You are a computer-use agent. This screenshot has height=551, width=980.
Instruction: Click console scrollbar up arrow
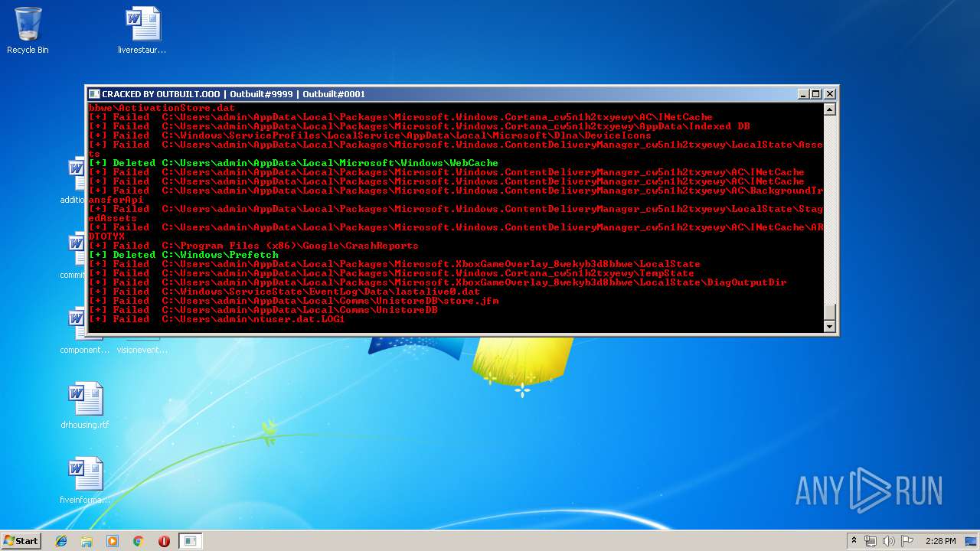(x=829, y=109)
